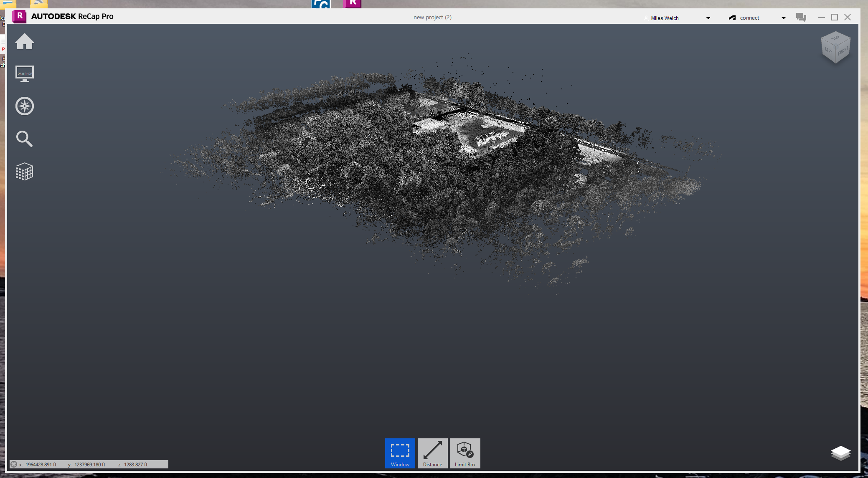Click the ViewCube FRONT face

[843, 52]
